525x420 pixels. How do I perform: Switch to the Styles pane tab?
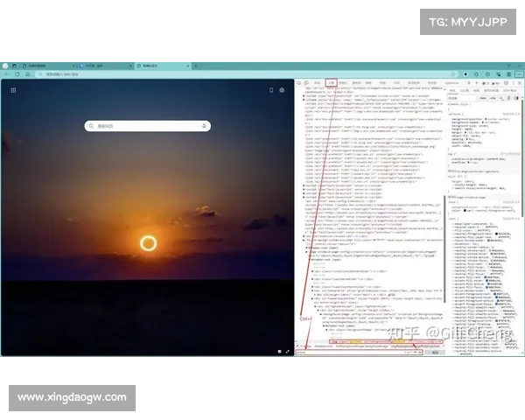(x=453, y=89)
